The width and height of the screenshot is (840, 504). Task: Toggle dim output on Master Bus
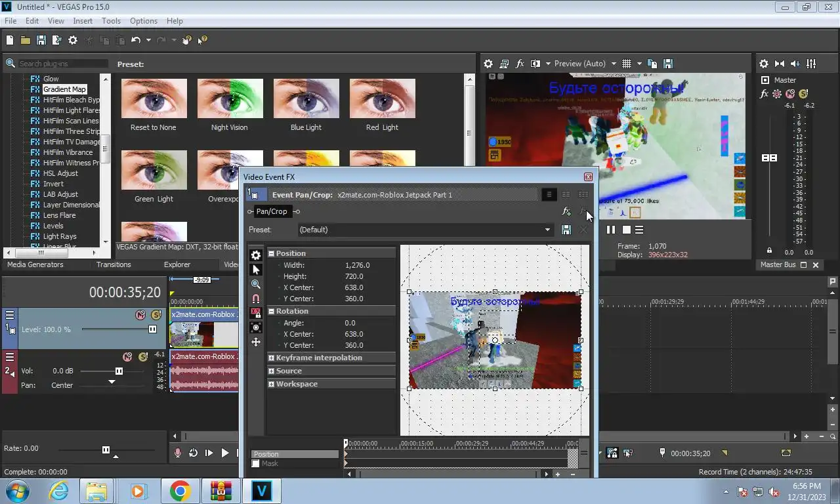(795, 64)
